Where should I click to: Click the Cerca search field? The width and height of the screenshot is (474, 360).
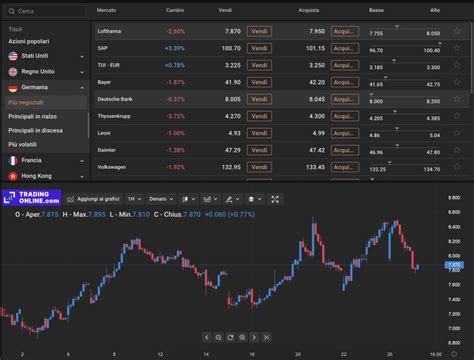click(x=45, y=11)
